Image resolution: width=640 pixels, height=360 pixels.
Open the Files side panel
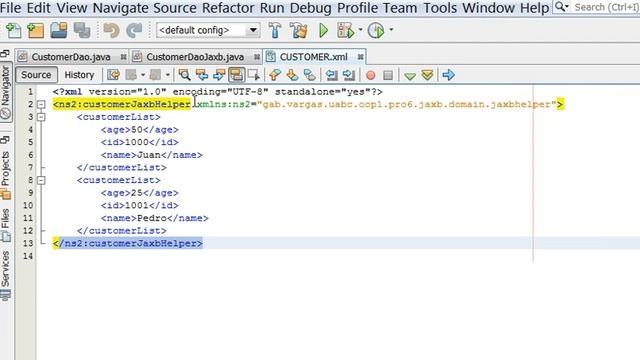pyautogui.click(x=6, y=224)
